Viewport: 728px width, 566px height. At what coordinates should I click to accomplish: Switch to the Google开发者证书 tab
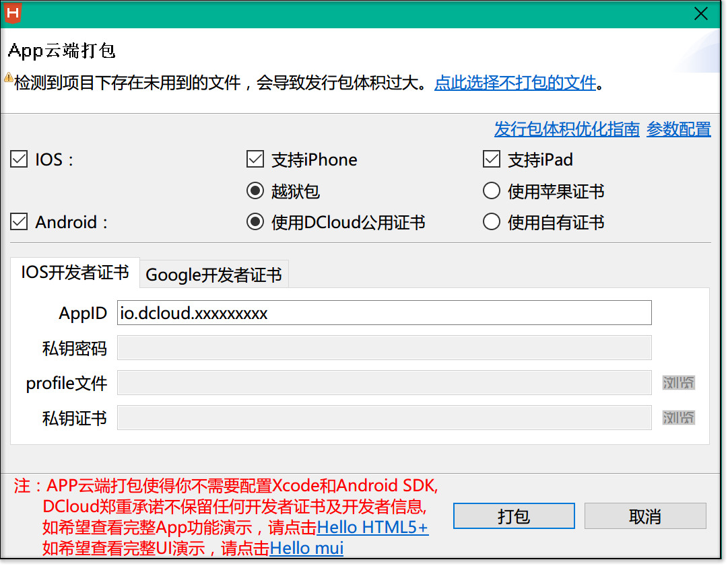click(214, 274)
